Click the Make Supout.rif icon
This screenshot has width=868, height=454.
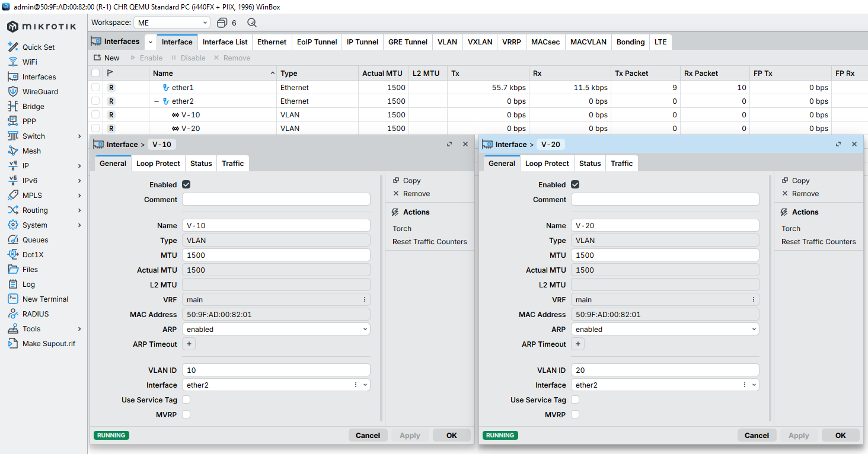13,344
